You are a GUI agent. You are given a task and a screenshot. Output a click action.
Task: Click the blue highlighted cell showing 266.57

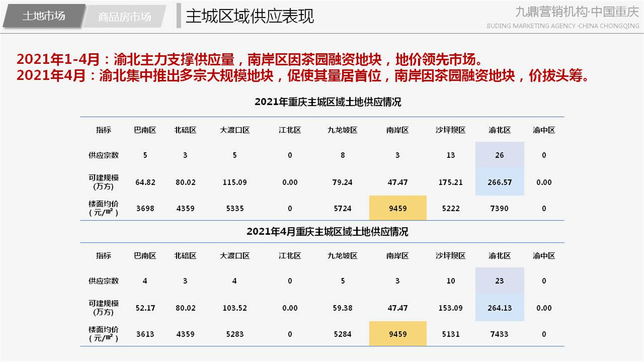pyautogui.click(x=499, y=182)
